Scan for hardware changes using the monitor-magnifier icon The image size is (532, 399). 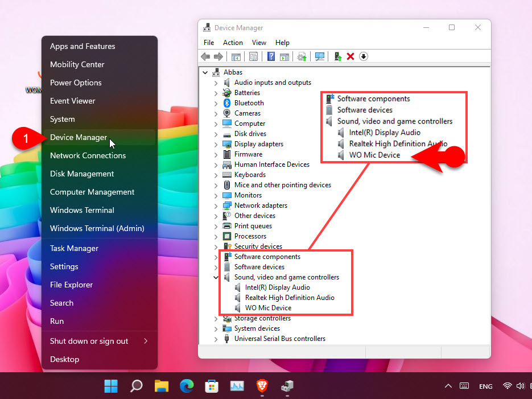click(x=320, y=57)
